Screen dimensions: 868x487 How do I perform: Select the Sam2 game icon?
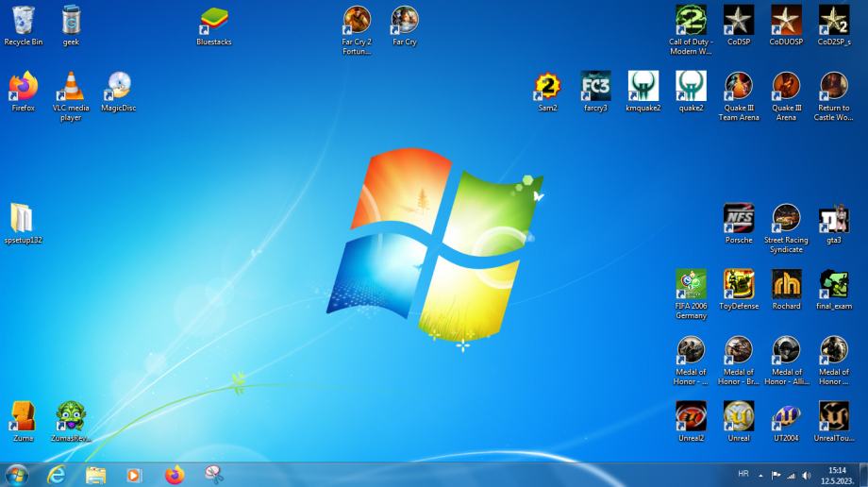[547, 92]
